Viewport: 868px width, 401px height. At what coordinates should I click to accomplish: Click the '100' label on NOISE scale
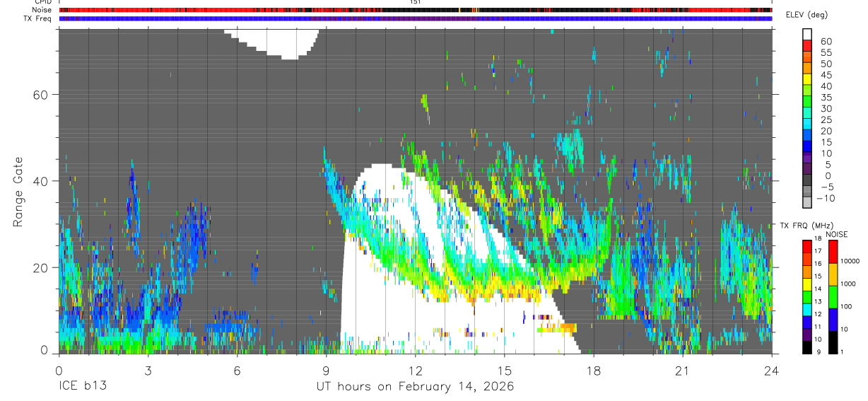pos(848,306)
